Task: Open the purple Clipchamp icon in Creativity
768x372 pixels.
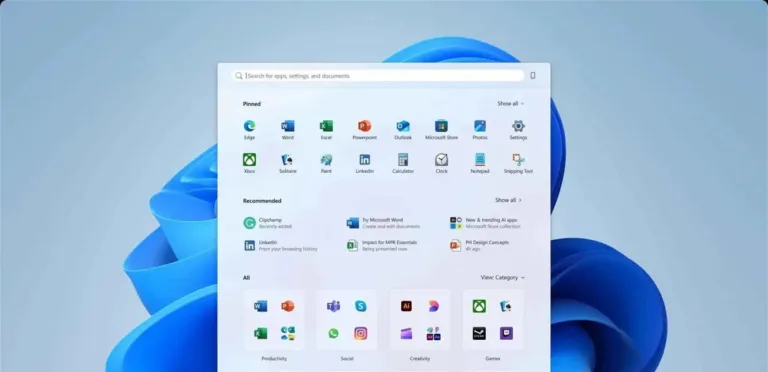Action: tap(406, 334)
